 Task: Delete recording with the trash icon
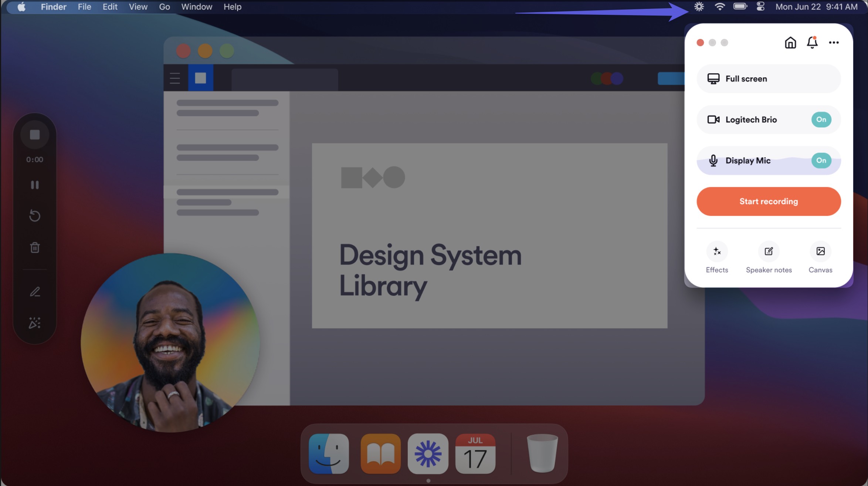[x=35, y=247]
